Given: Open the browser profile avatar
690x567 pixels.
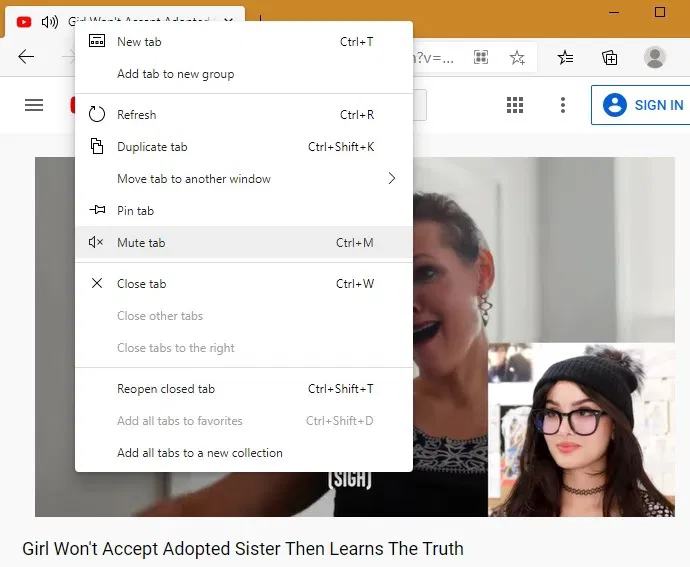Looking at the screenshot, I should pos(655,58).
